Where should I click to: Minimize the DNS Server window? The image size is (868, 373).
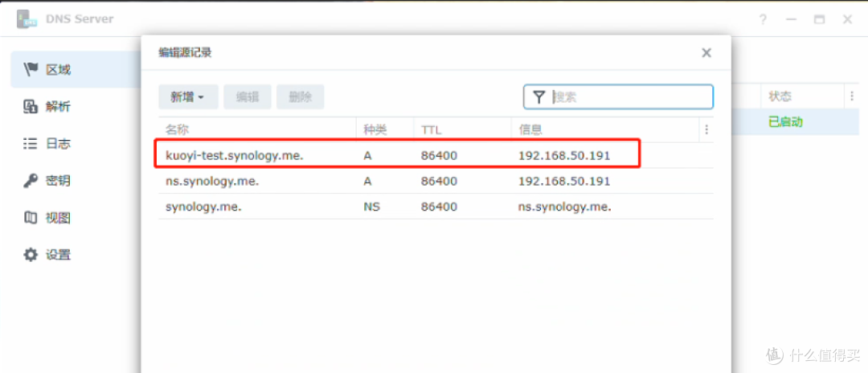pyautogui.click(x=792, y=20)
